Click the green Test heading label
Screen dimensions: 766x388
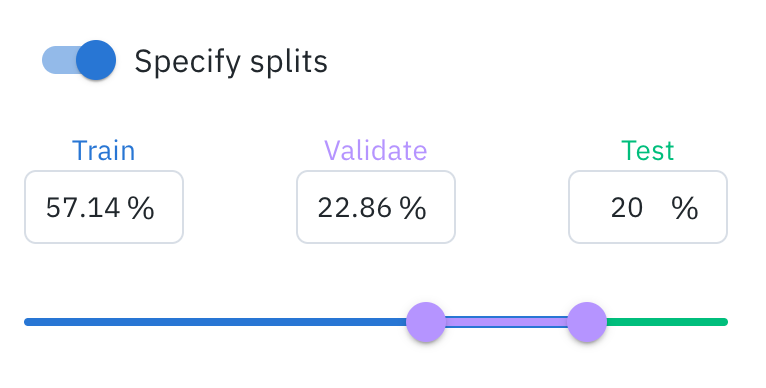point(648,151)
